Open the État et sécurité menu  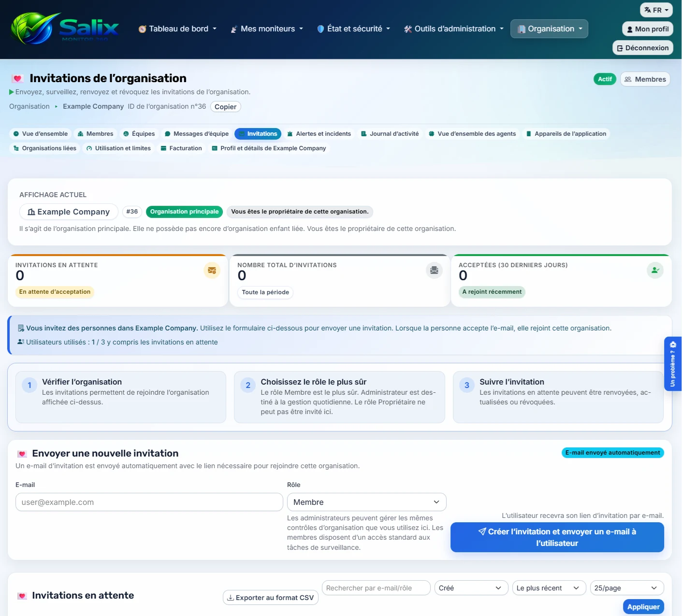(353, 29)
